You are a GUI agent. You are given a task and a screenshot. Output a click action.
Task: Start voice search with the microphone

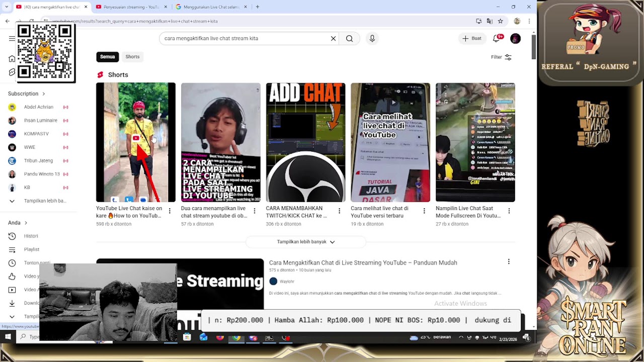pos(372,39)
